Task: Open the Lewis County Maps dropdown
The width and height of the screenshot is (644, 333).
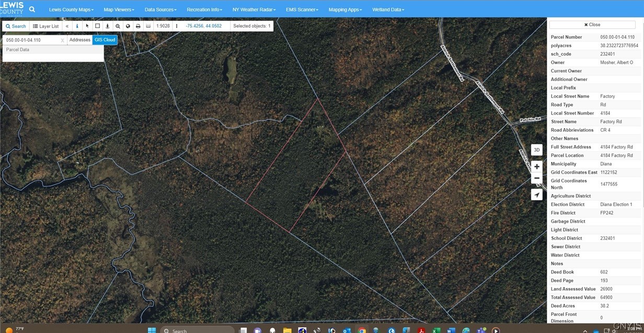Action: [x=71, y=9]
